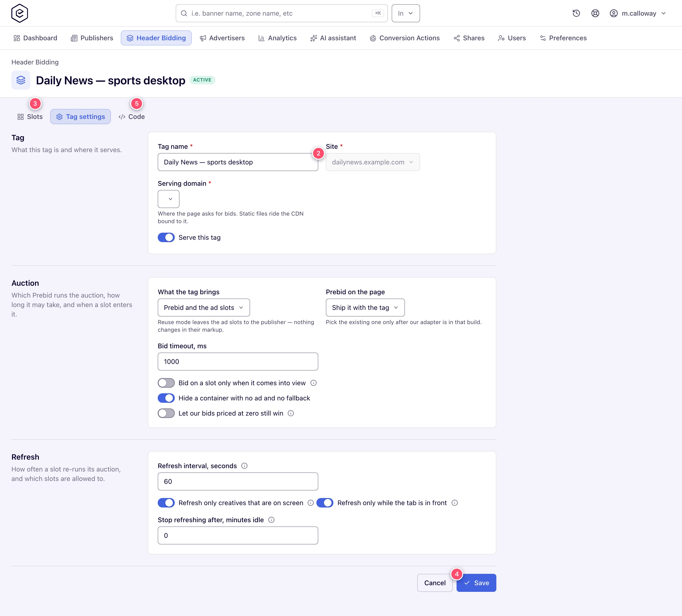
Task: Open the Publishers section
Action: coord(92,38)
